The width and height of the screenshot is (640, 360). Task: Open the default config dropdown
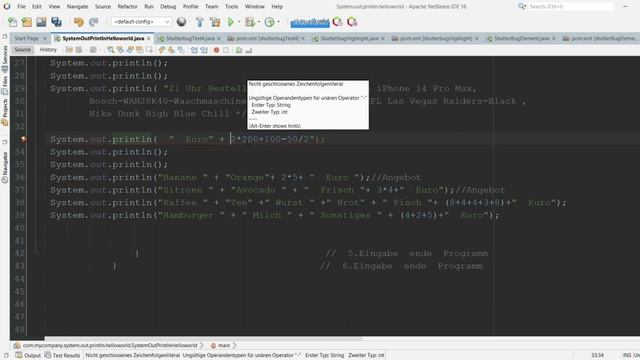(141, 22)
